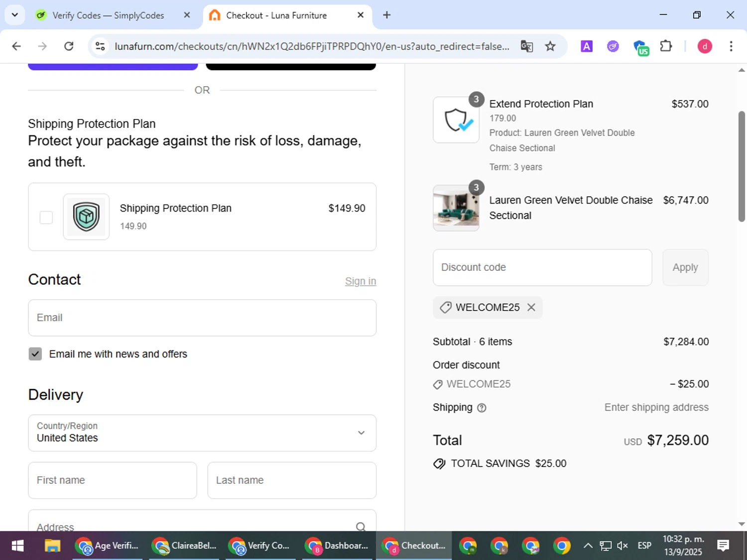Screen dimensions: 747x560
Task: Click the shipping help question icon
Action: (x=482, y=408)
